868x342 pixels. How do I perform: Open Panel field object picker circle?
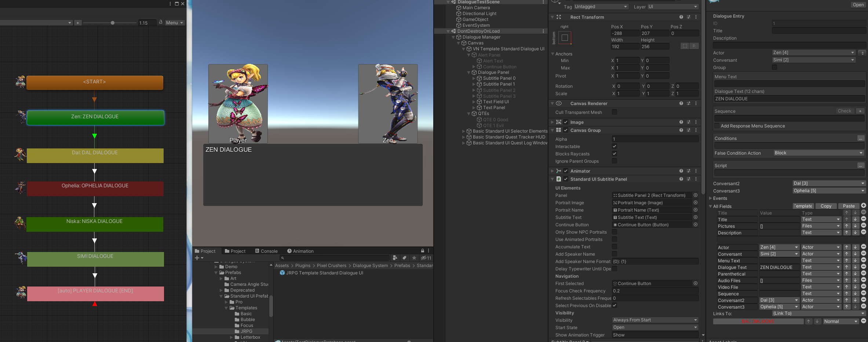[695, 195]
